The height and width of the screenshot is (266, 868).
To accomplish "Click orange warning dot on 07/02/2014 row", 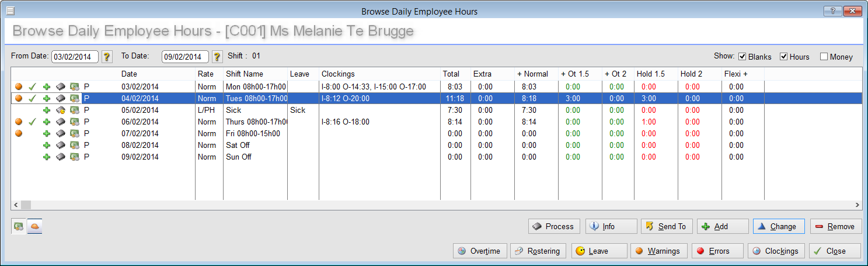I will [x=19, y=133].
